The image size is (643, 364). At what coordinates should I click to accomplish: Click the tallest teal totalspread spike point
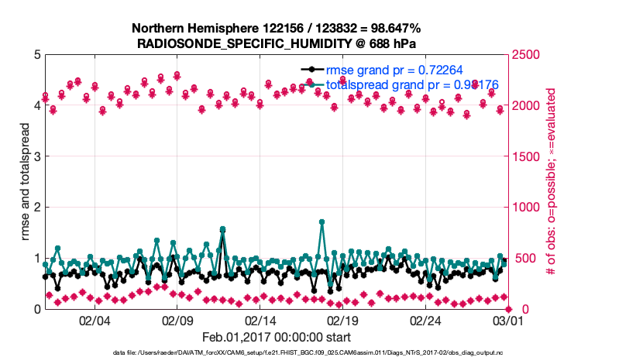click(x=321, y=222)
